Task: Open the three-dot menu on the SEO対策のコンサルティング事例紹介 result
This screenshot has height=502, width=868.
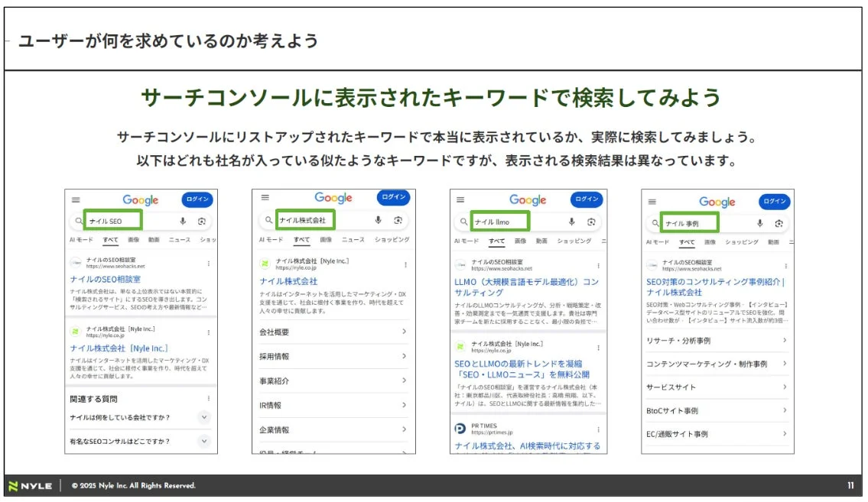Action: point(785,266)
